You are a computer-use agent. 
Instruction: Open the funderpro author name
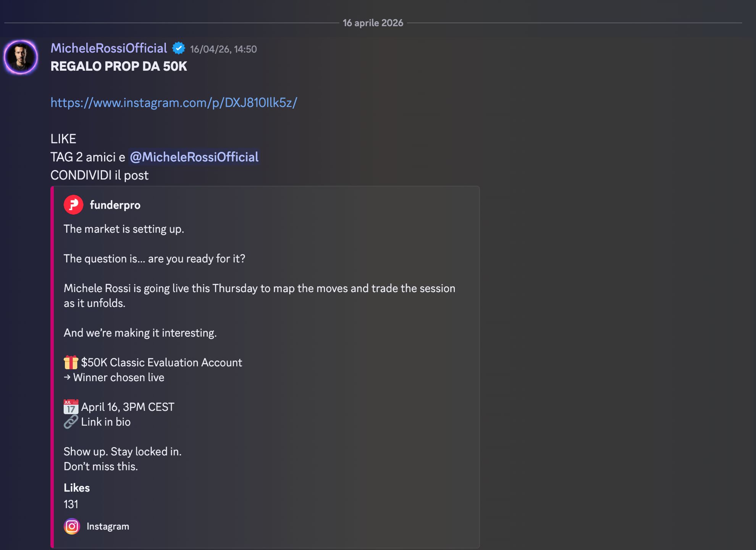pos(115,205)
